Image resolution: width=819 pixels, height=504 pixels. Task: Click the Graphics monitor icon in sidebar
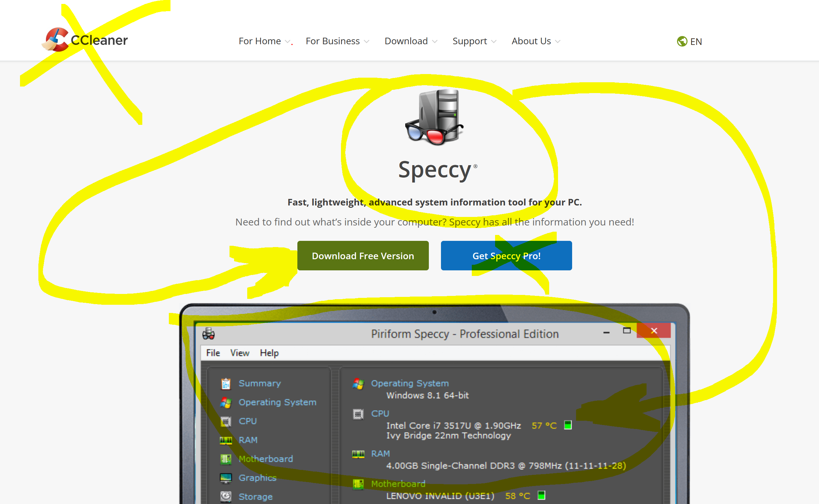tap(226, 478)
